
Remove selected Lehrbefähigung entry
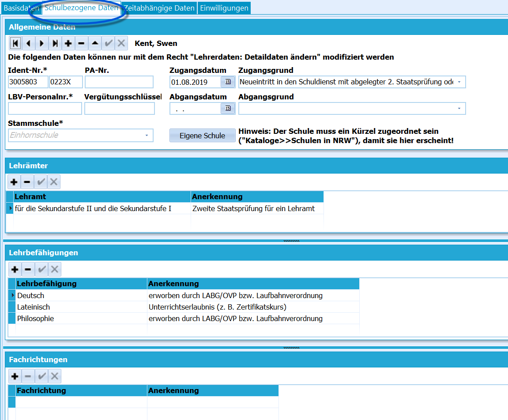coord(28,269)
